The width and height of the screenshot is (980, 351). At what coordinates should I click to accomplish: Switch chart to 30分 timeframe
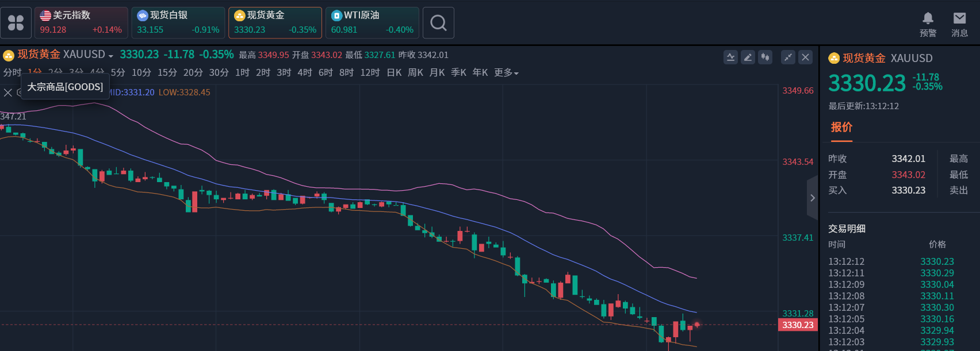click(219, 73)
